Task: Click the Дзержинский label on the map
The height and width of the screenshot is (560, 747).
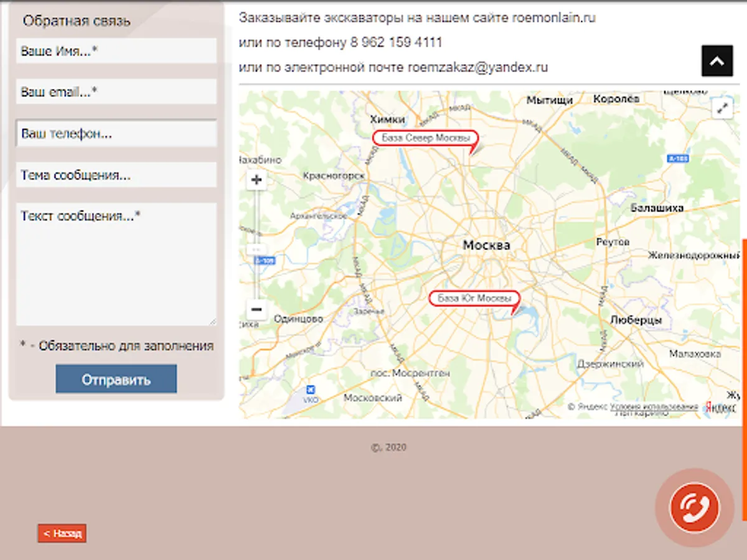Action: (611, 364)
